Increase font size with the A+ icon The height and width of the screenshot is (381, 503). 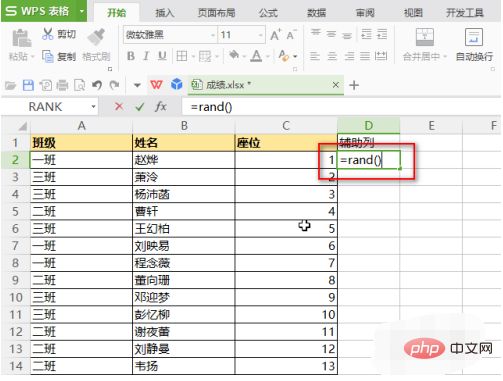click(275, 35)
